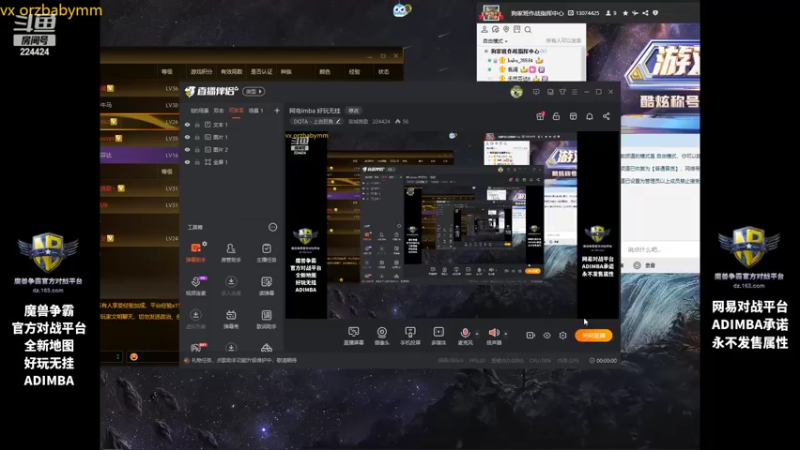Screen dimensions: 800x450
Task: Open the pill dropdown beside the streaming app logo
Action: click(x=254, y=92)
